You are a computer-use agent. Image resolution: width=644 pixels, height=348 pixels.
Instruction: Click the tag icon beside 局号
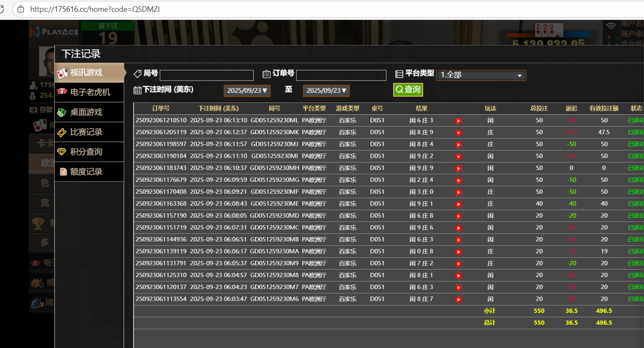(x=137, y=74)
